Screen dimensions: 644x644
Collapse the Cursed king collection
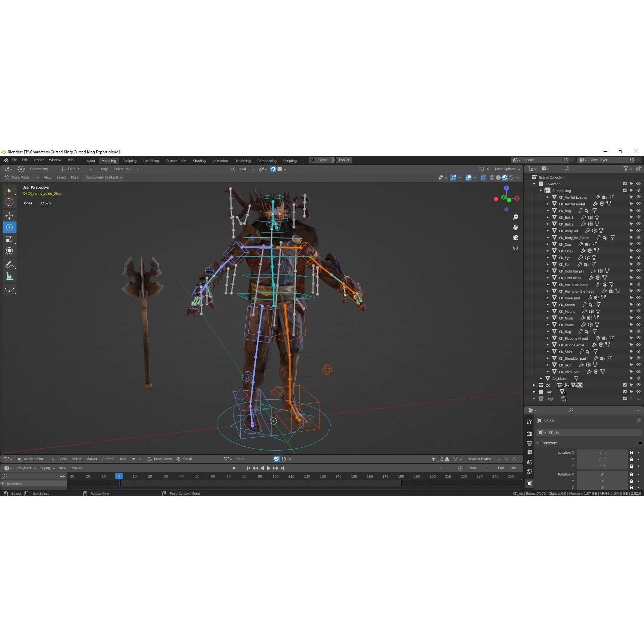pyautogui.click(x=541, y=190)
